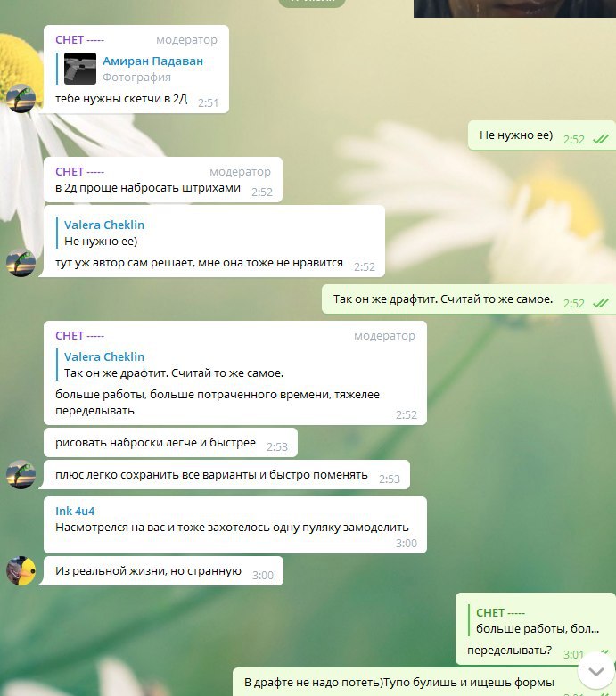The height and width of the screenshot is (696, 616).
Task: Select message 'в 2д проще набросать штрихами'
Action: click(163, 180)
